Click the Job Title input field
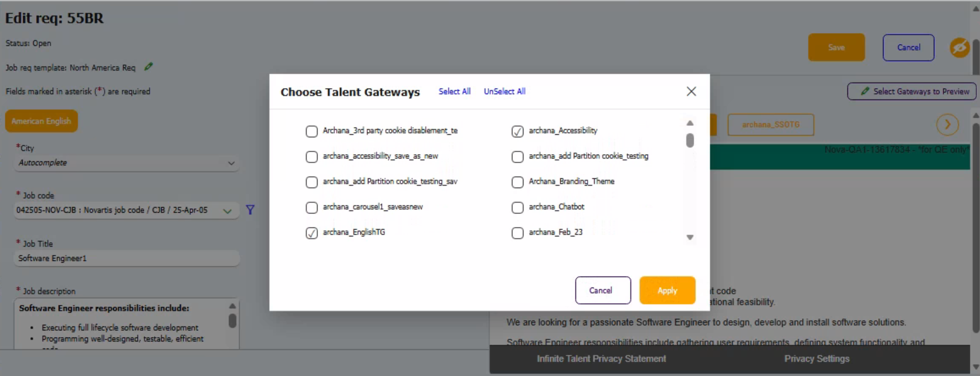 pyautogui.click(x=127, y=259)
